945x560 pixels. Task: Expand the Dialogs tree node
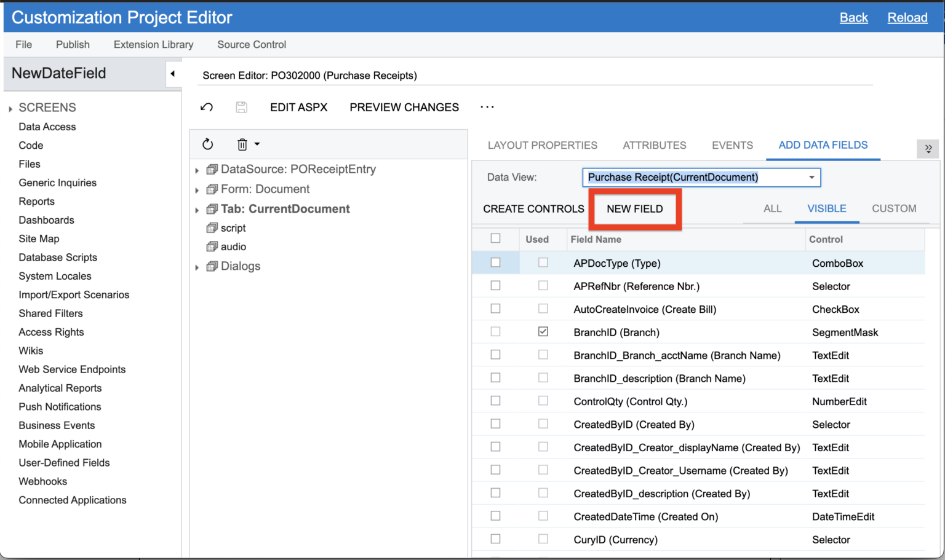pyautogui.click(x=197, y=266)
